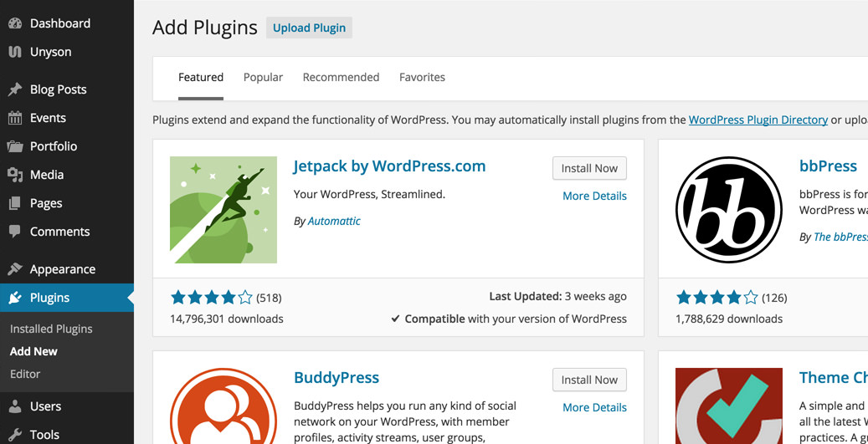Viewport: 868px width, 444px height.
Task: Switch to the Favorites tab
Action: (x=423, y=78)
